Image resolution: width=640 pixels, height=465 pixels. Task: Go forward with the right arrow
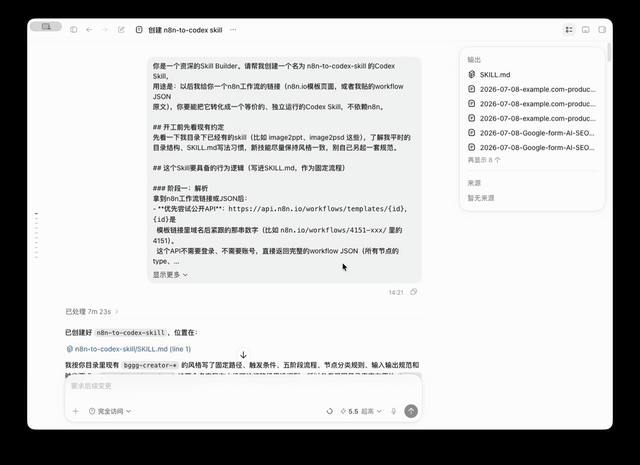(x=105, y=30)
